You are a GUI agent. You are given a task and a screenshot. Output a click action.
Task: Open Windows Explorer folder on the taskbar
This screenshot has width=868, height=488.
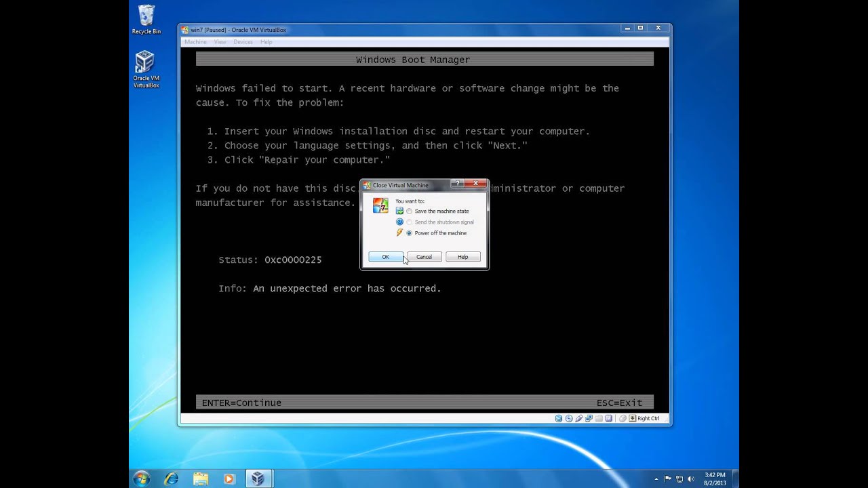point(201,479)
